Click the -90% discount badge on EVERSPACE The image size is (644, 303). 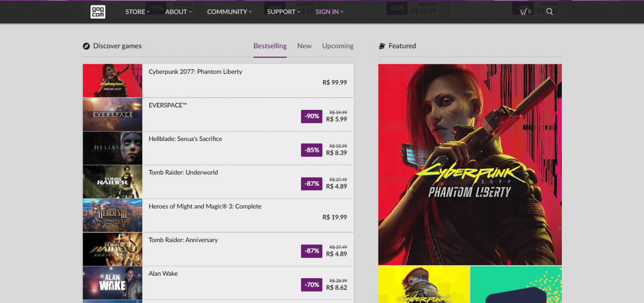(x=311, y=116)
